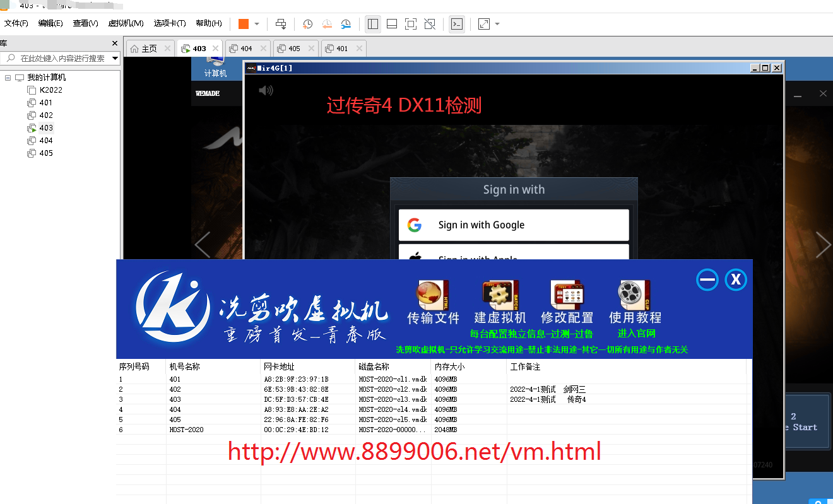The image size is (833, 504).
Task: Open the 虚拟机(M) menu
Action: 126,23
